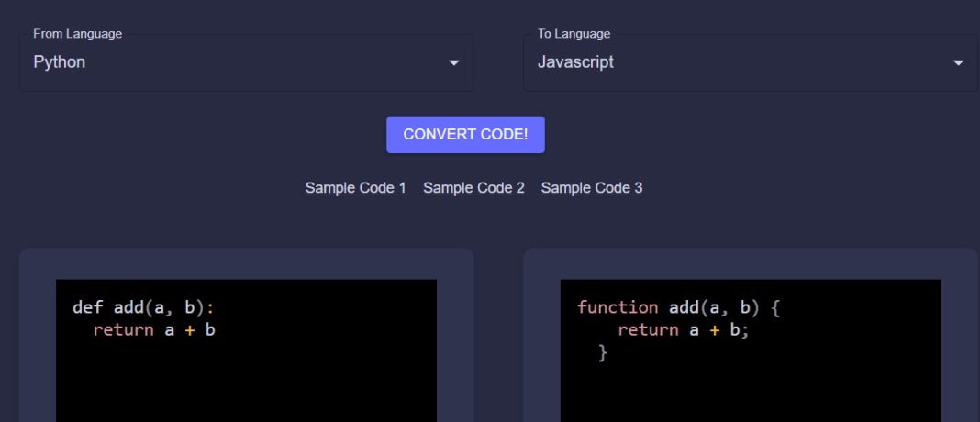This screenshot has width=980, height=422.
Task: Load Sample Code 3
Action: pyautogui.click(x=592, y=188)
